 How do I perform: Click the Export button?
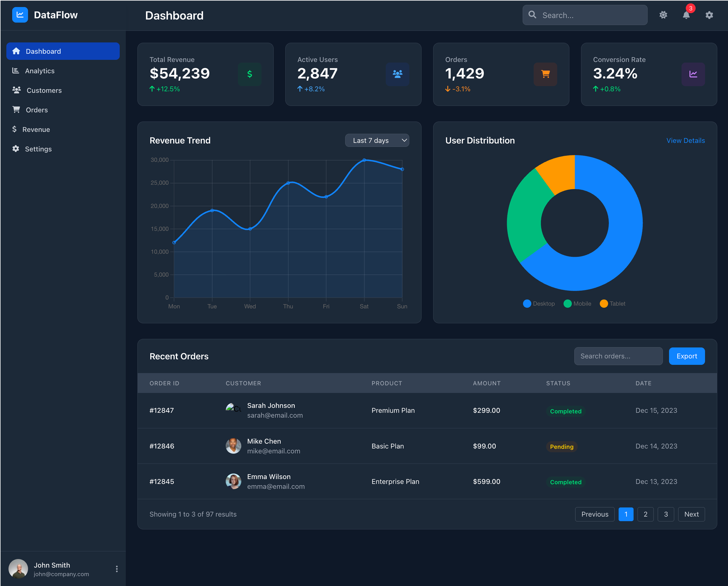pyautogui.click(x=686, y=356)
